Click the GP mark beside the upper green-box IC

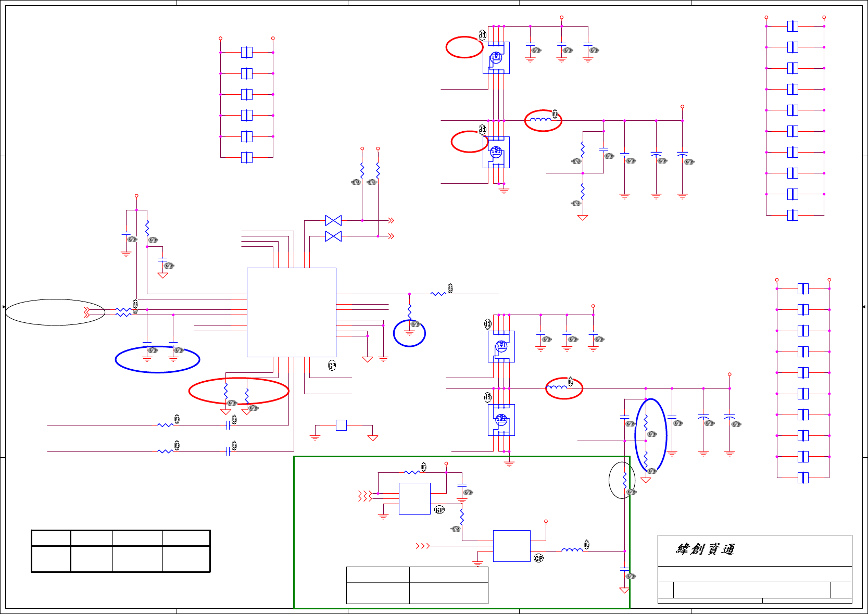point(439,510)
